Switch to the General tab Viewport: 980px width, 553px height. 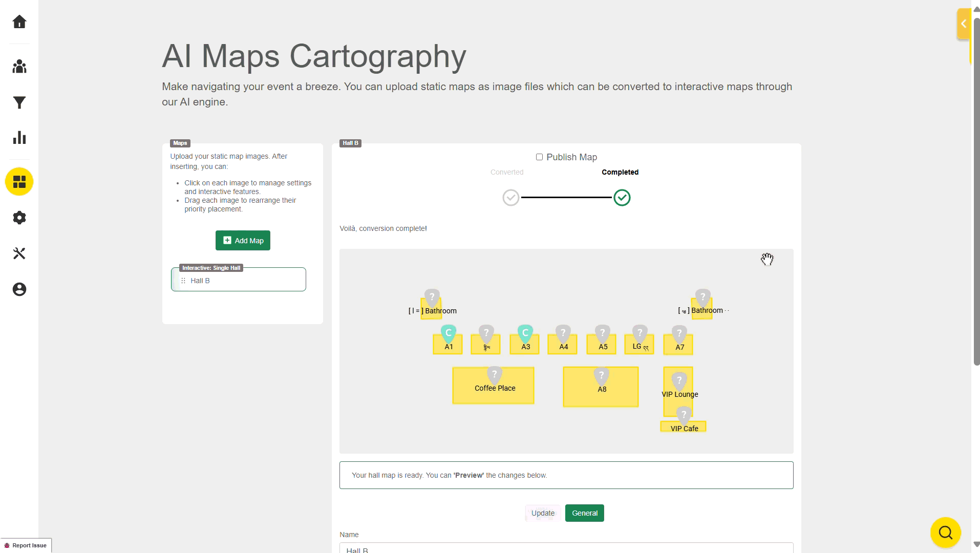pos(584,513)
